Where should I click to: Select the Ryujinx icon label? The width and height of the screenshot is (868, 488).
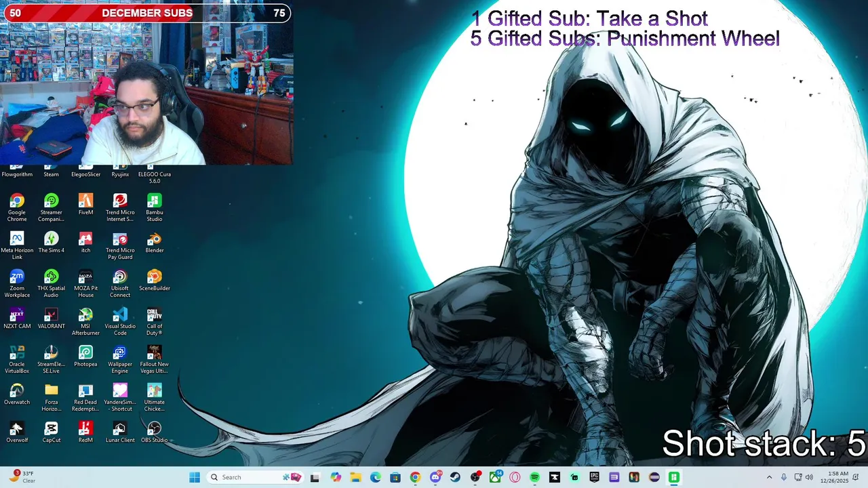tap(120, 174)
